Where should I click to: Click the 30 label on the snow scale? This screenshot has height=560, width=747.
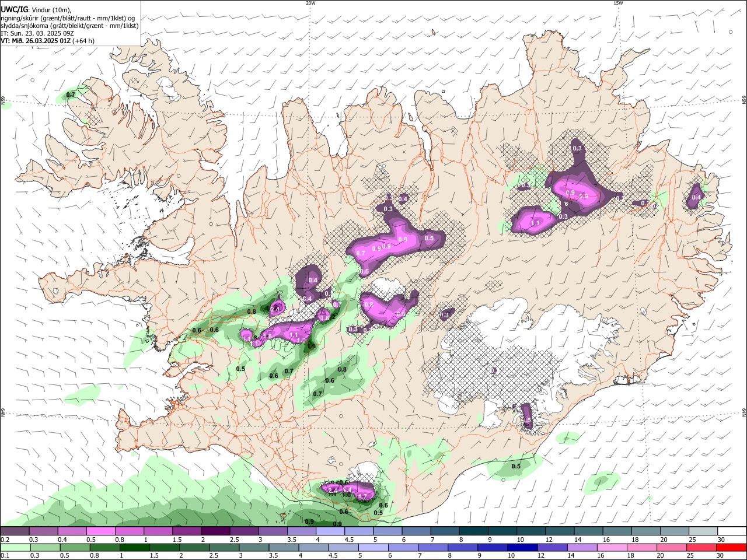[x=721, y=540]
